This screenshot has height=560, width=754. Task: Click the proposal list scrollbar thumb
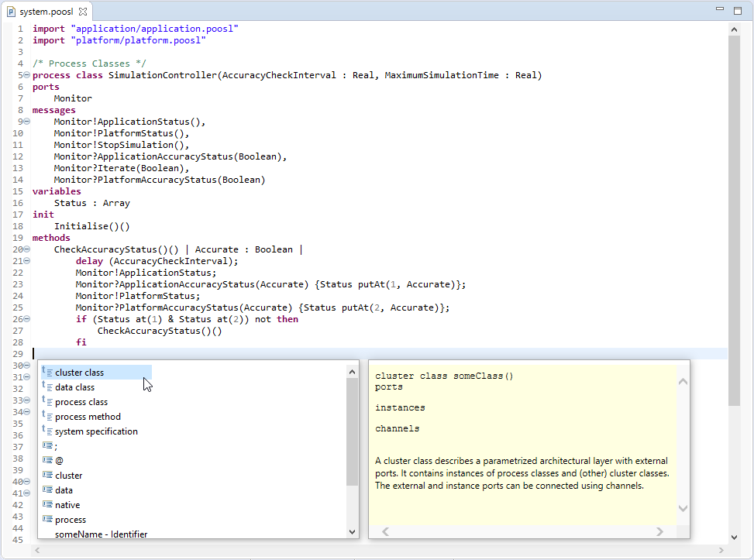tap(352, 431)
